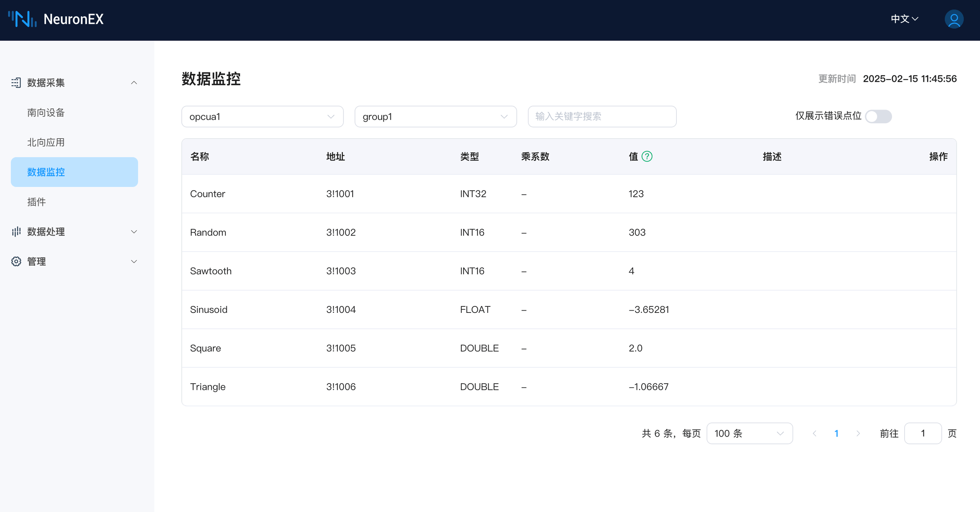Click page number 1 in pagination

tap(836, 433)
